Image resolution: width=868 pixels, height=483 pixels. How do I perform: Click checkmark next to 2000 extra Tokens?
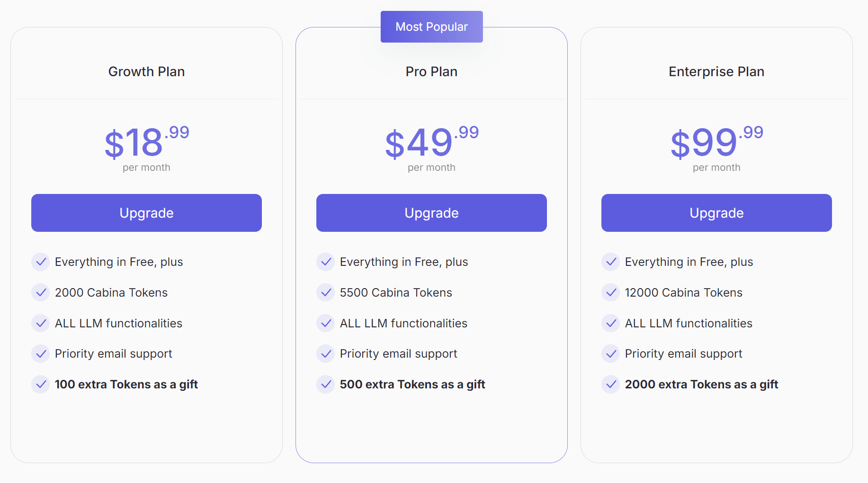tap(611, 384)
